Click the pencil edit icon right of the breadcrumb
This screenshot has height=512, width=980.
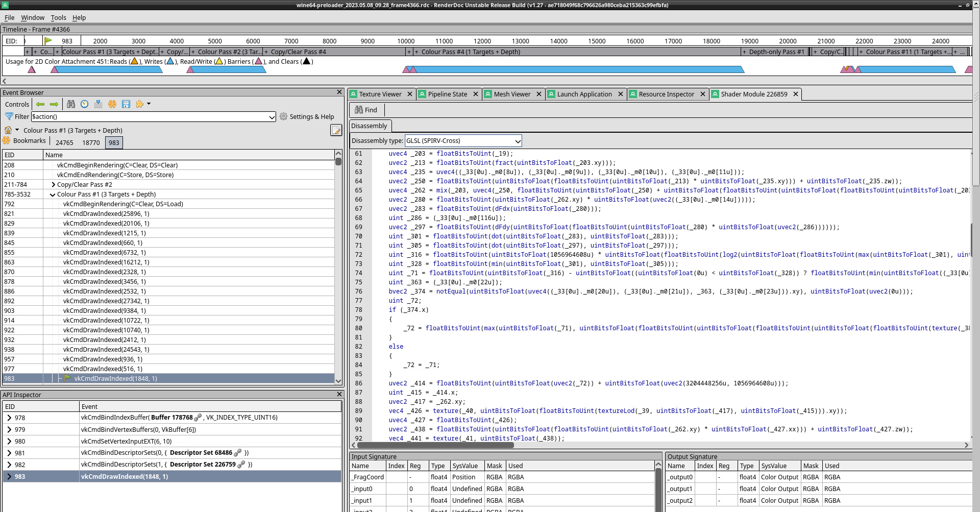336,130
